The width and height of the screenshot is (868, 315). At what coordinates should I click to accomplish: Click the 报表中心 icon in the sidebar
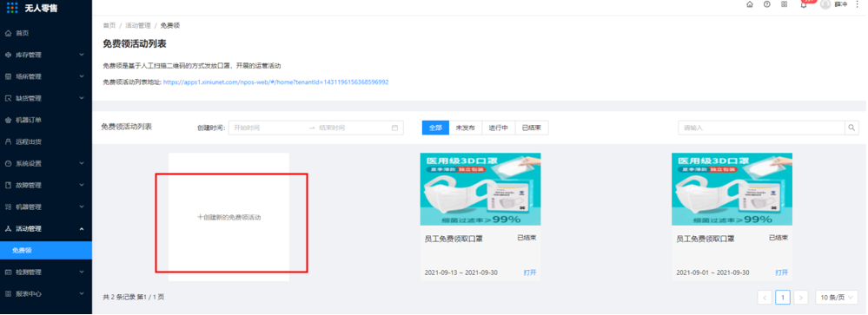(8, 293)
